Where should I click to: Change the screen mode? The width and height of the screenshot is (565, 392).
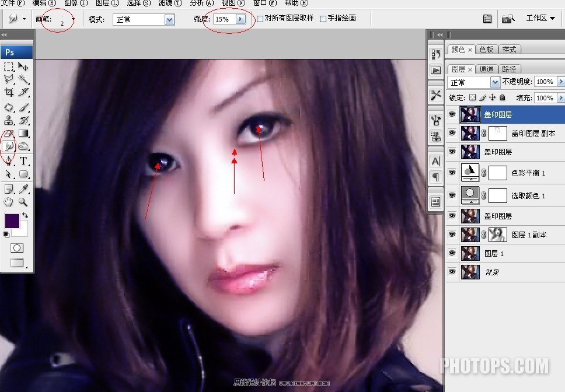coord(17,262)
